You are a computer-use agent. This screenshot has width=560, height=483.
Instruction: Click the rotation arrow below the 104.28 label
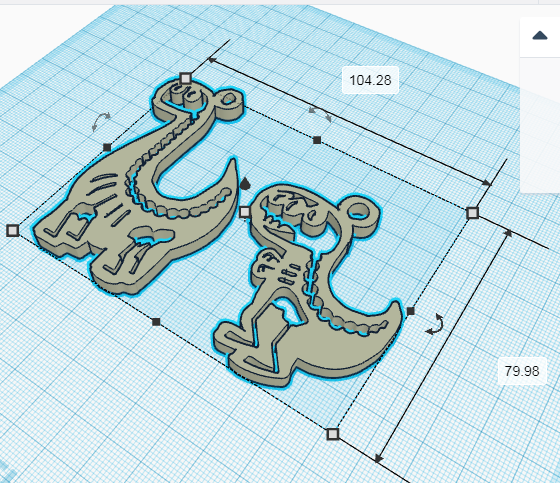[320, 113]
